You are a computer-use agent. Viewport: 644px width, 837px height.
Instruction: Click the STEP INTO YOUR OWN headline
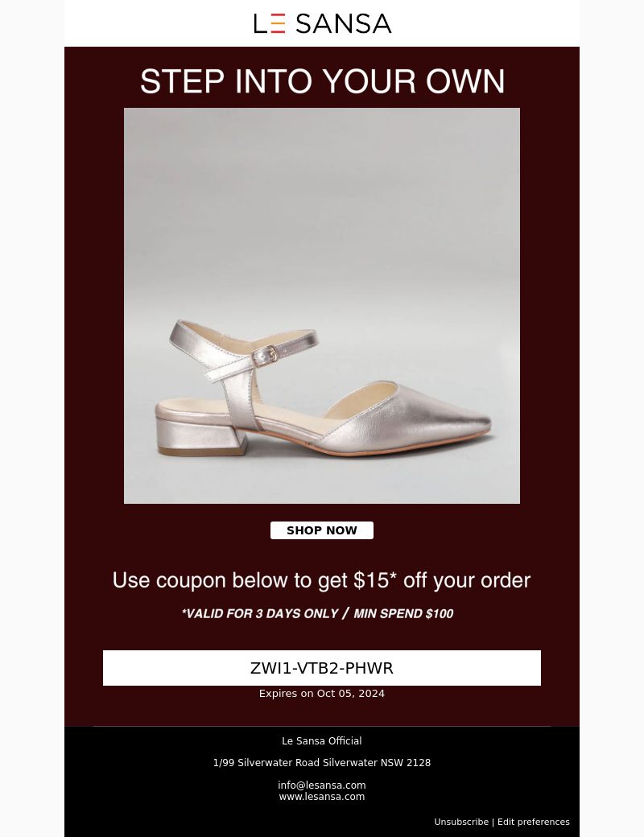point(322,81)
